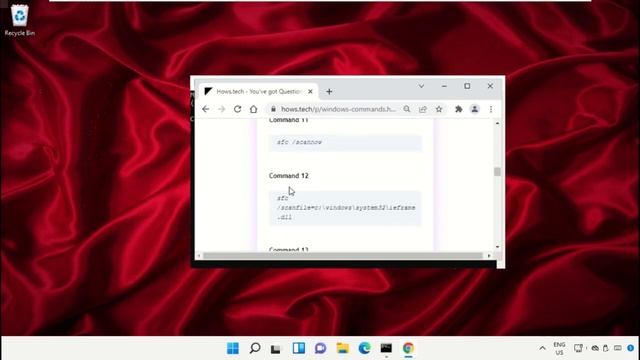Click the 'sfc /scannow' code block

coord(345,142)
